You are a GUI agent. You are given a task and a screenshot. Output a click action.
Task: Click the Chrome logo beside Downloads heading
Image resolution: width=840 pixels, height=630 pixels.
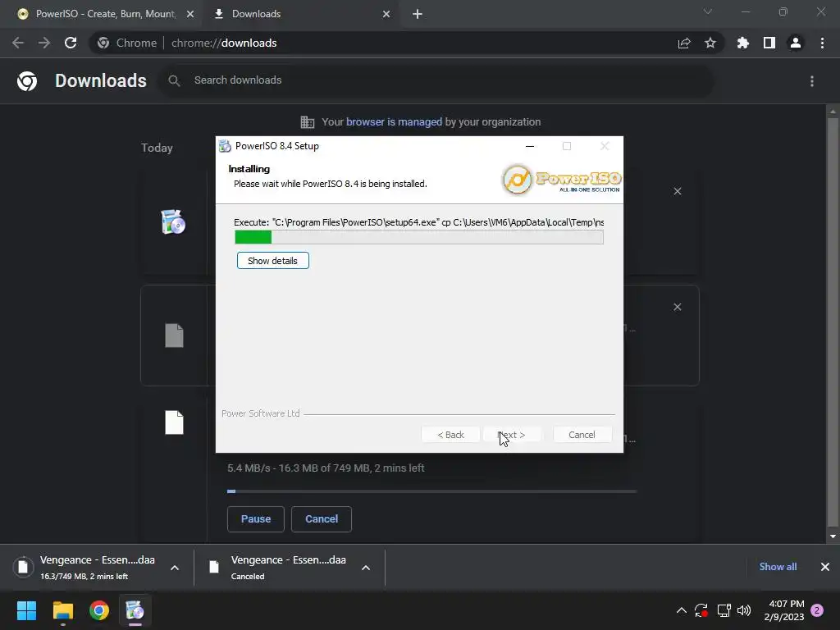pyautogui.click(x=27, y=81)
